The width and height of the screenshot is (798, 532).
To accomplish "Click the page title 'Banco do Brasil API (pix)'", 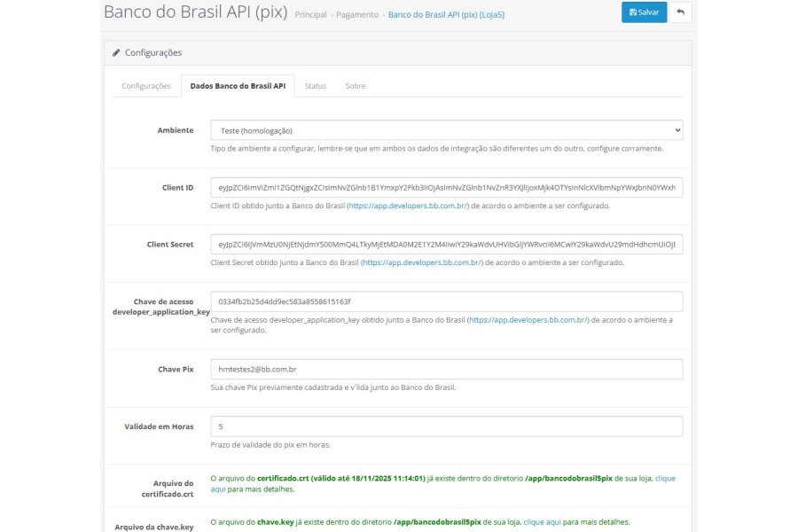I will (195, 12).
